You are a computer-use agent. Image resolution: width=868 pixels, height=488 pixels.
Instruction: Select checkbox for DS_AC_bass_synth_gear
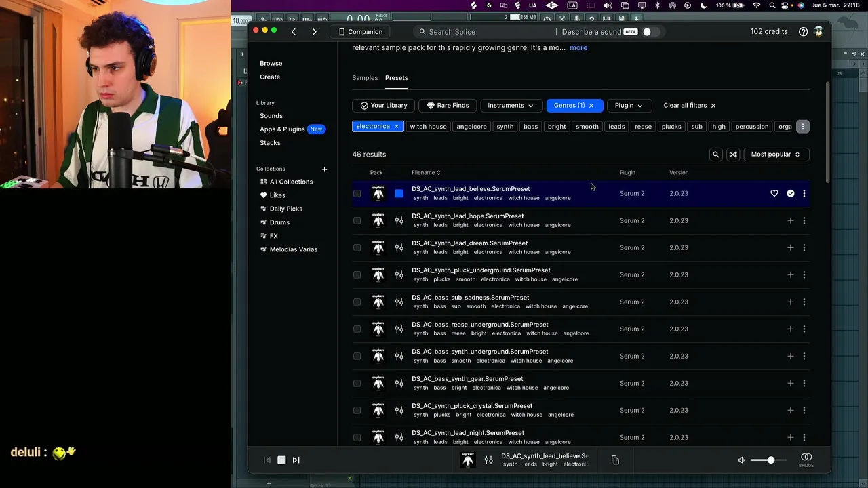point(357,384)
